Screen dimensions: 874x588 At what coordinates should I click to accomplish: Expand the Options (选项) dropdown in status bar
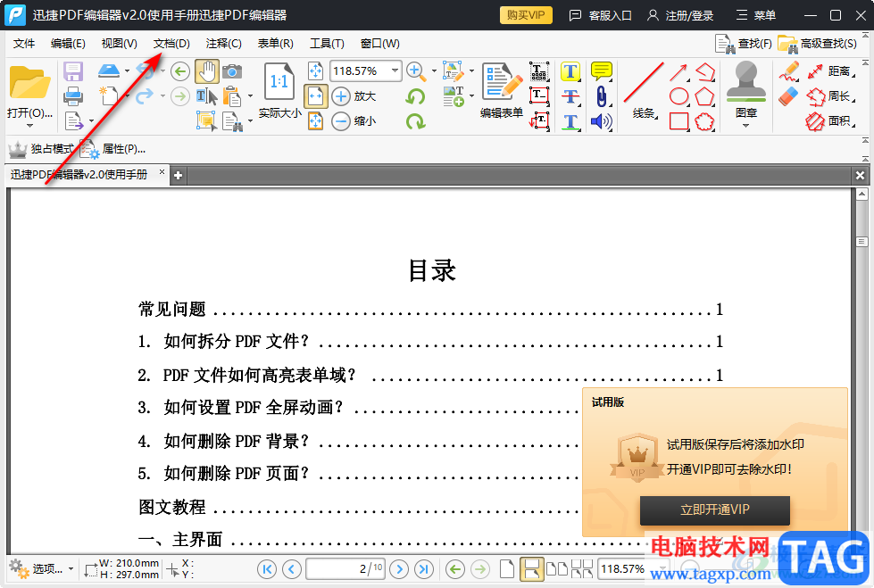coord(71,569)
